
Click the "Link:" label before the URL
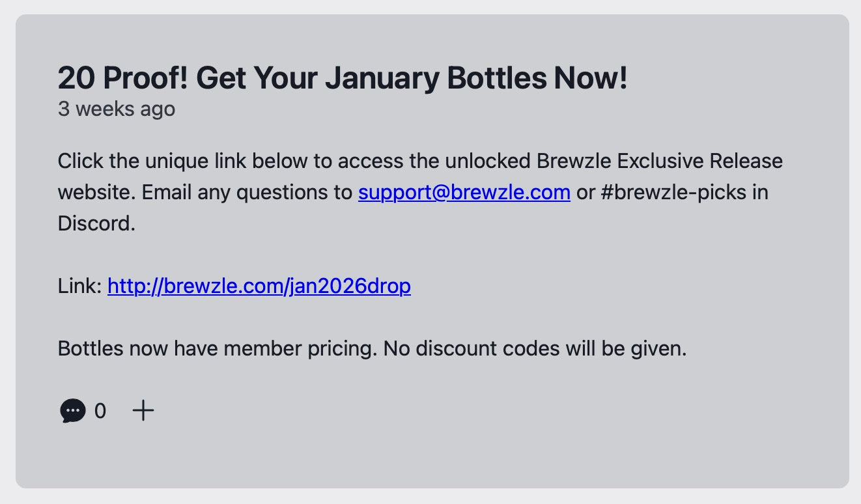coord(79,286)
